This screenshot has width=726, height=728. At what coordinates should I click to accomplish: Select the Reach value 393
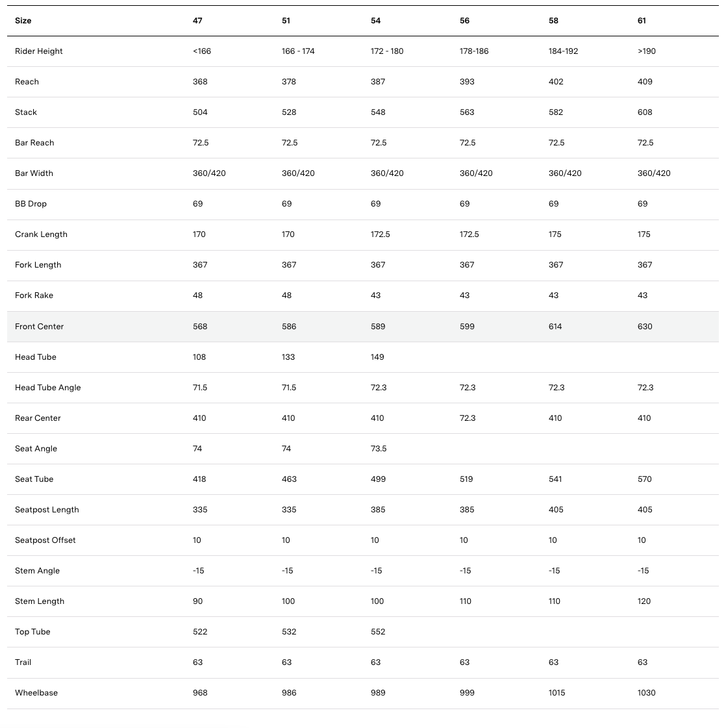(467, 82)
